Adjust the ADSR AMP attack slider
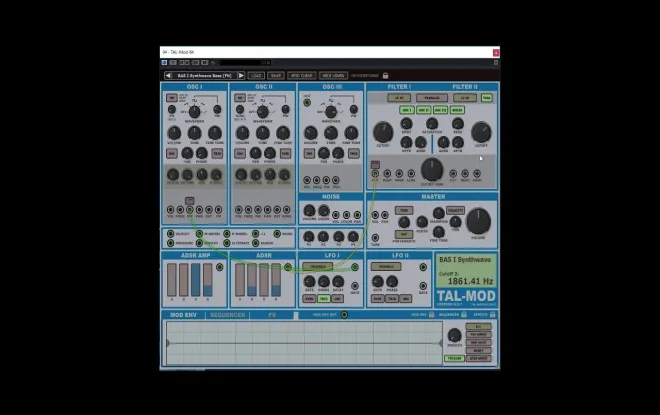 coord(172,280)
